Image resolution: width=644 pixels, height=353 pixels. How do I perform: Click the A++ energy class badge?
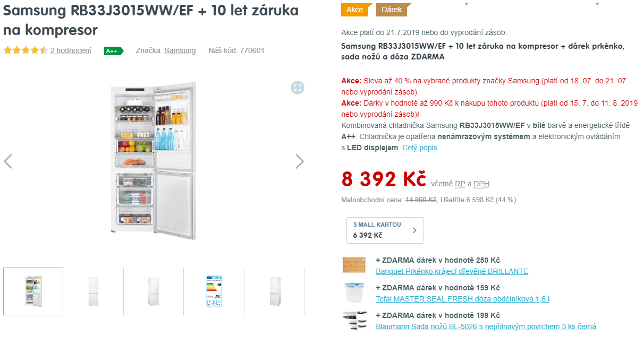click(114, 51)
